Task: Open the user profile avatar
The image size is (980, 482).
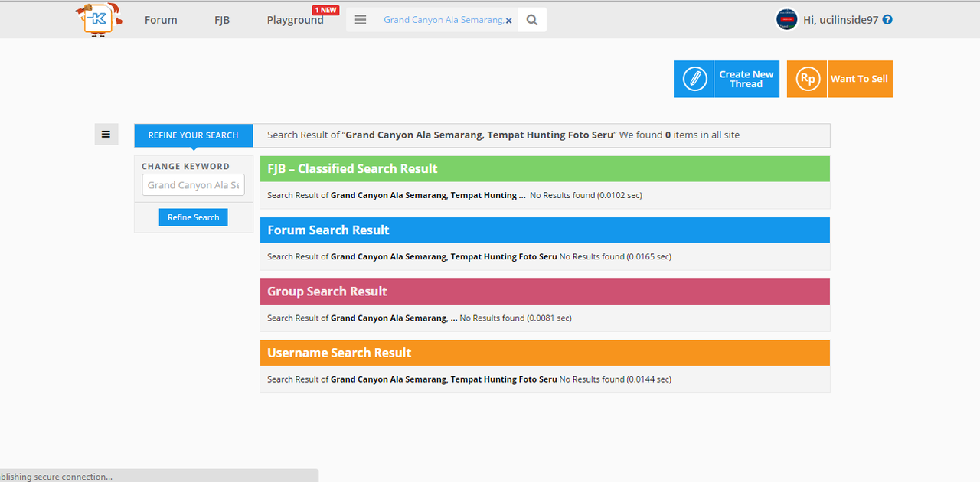Action: click(786, 19)
